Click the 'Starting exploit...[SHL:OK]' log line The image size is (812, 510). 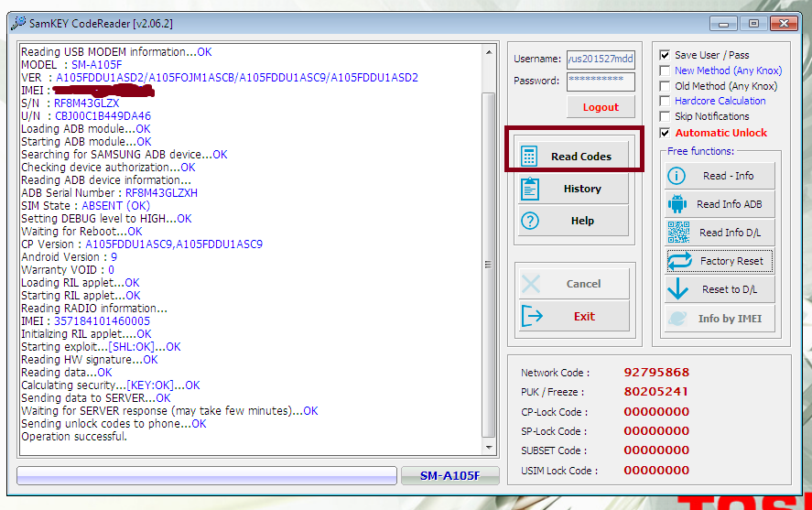coord(101,347)
